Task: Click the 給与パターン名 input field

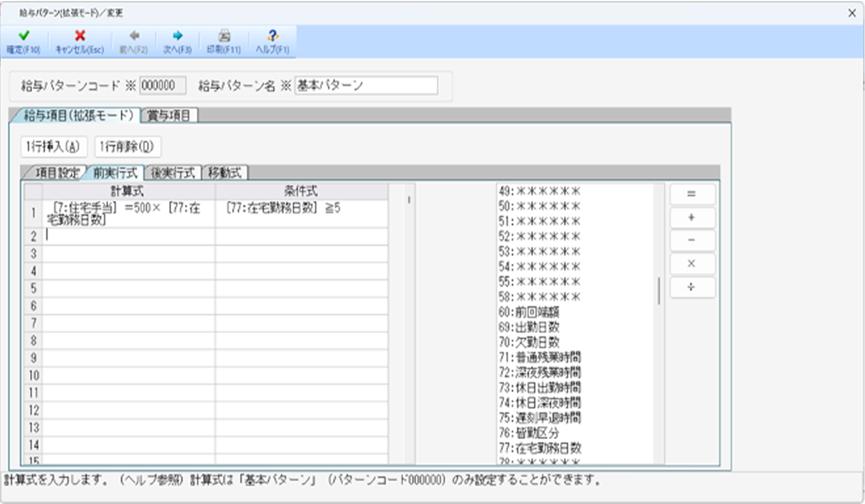Action: point(366,85)
